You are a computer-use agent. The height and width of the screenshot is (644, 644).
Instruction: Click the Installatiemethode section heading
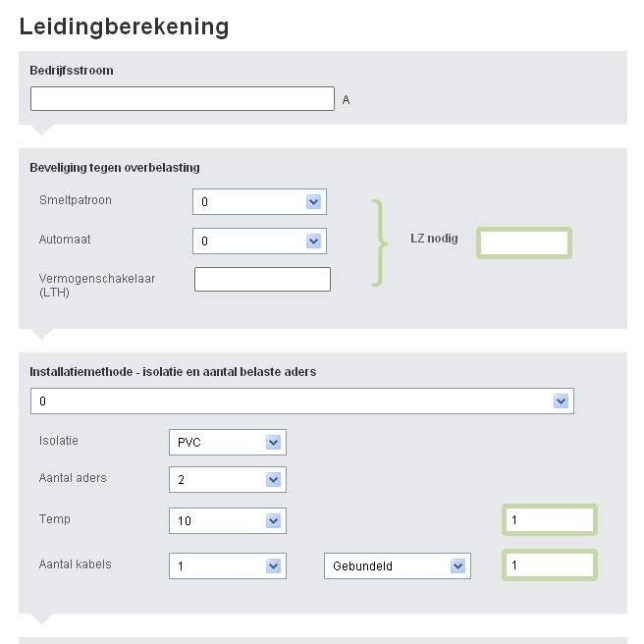pyautogui.click(x=173, y=372)
